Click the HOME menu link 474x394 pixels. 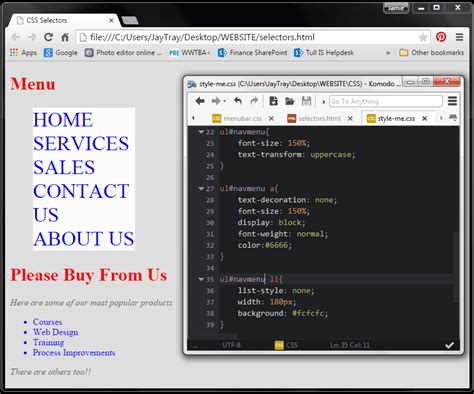(63, 120)
